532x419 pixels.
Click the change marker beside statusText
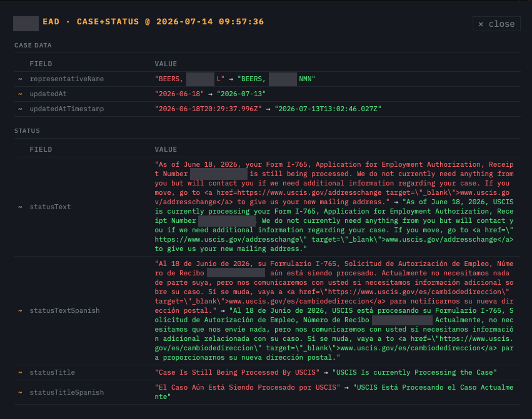click(x=20, y=207)
